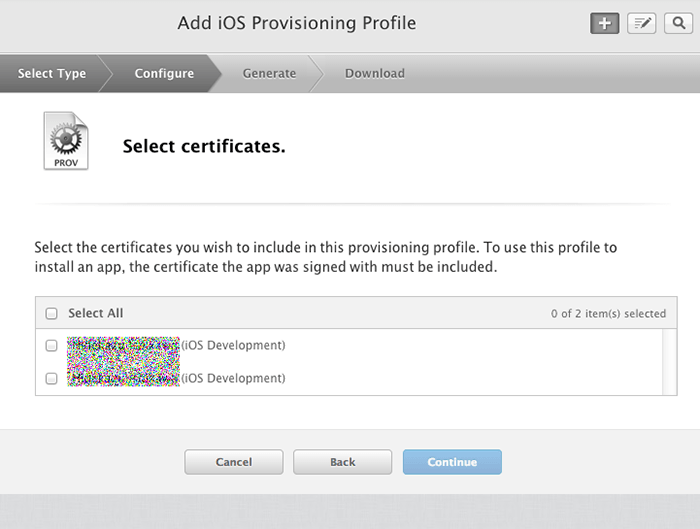
Task: Go back using the Back button
Action: 343,462
